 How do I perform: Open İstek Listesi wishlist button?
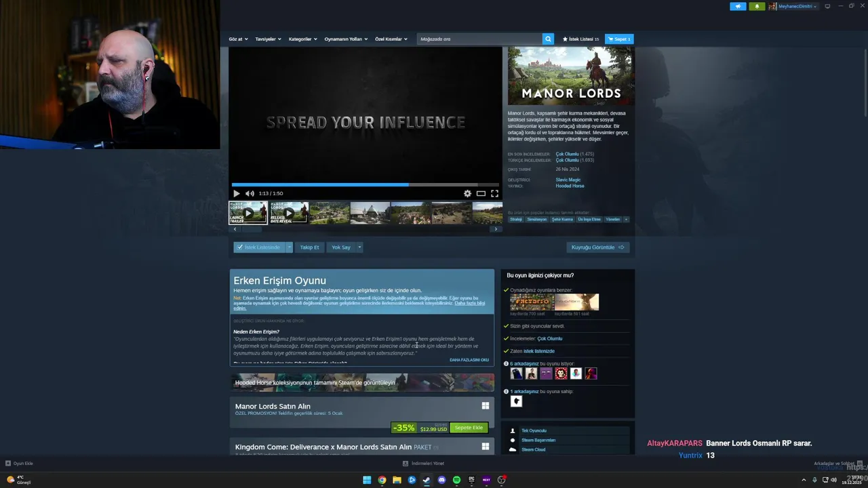pyautogui.click(x=581, y=39)
